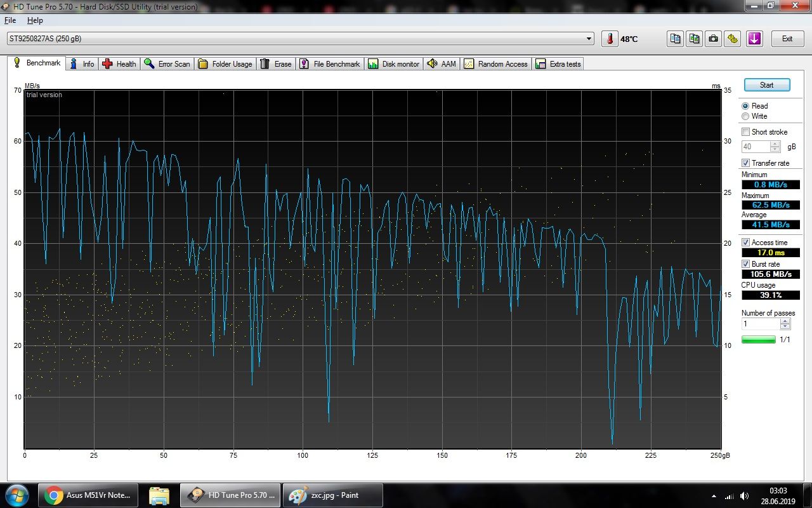Switch to the zxc.jpg Paint window
Viewport: 812px width, 508px height.
coord(333,495)
